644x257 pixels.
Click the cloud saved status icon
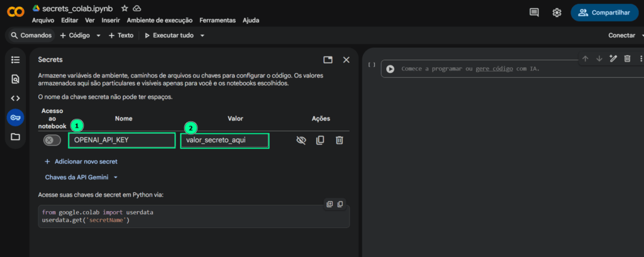pyautogui.click(x=137, y=8)
